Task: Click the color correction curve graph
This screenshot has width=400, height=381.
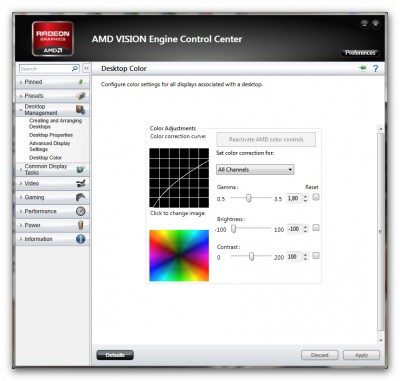Action: click(x=179, y=178)
